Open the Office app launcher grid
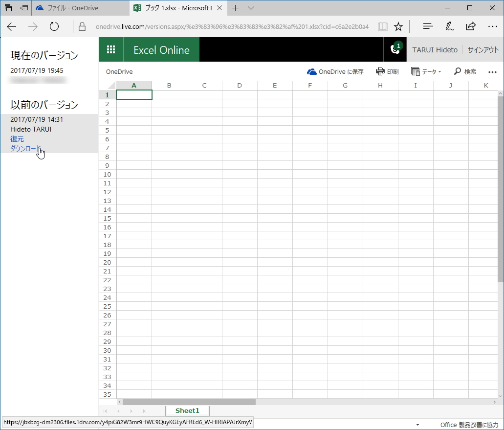The width and height of the screenshot is (504, 430). tap(111, 49)
